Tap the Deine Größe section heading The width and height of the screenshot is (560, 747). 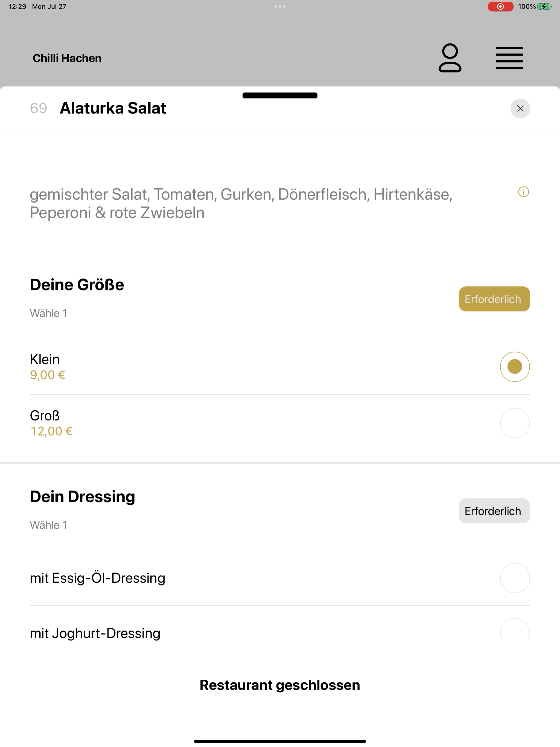(x=77, y=285)
